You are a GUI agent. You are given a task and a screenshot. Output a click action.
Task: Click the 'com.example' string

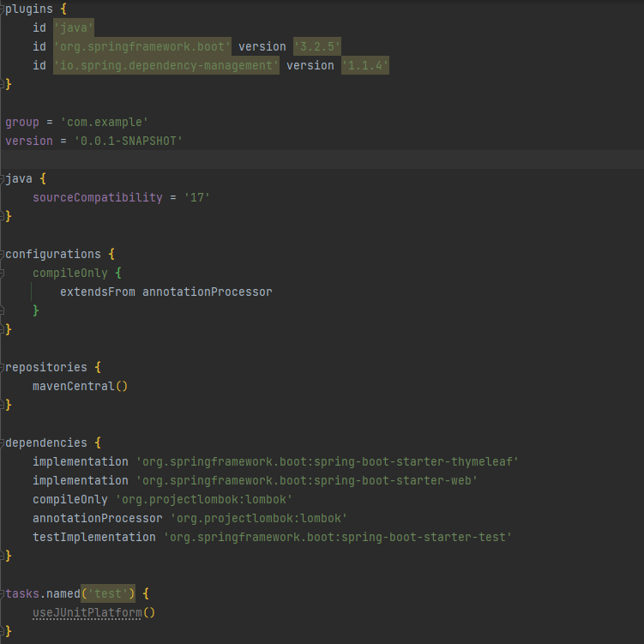tap(105, 123)
